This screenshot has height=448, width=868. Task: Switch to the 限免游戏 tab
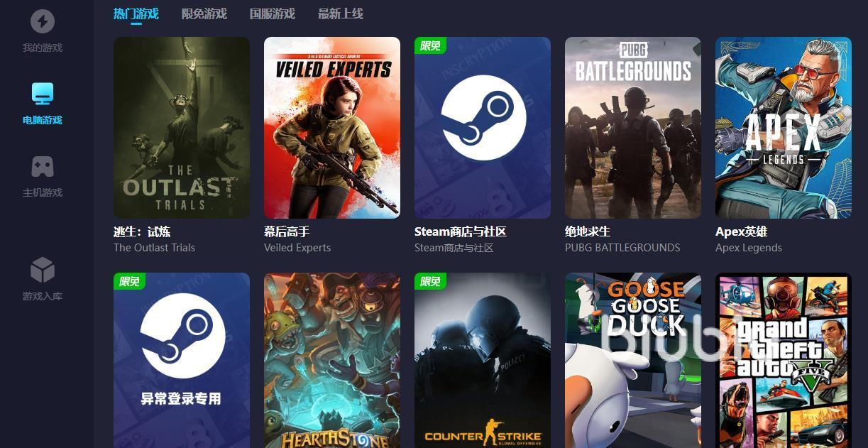tap(204, 13)
